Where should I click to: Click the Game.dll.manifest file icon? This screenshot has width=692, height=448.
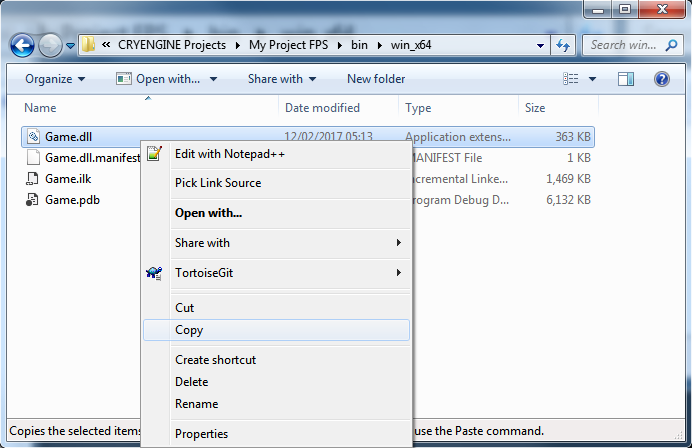pos(33,157)
